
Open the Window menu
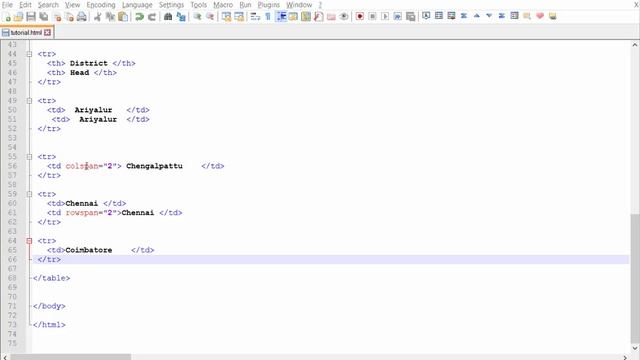click(299, 5)
